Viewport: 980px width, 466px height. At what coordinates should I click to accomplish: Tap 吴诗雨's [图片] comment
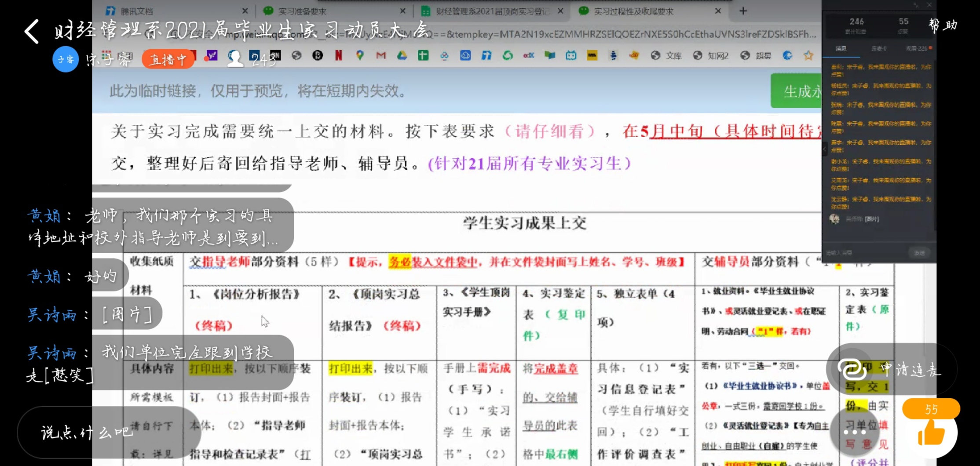[90, 314]
